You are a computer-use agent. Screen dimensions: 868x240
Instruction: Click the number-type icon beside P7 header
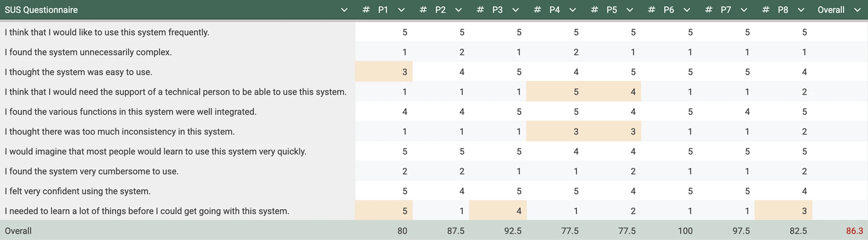(709, 10)
